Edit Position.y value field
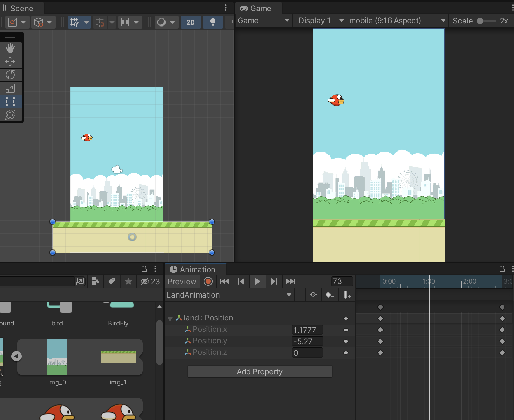 [307, 341]
